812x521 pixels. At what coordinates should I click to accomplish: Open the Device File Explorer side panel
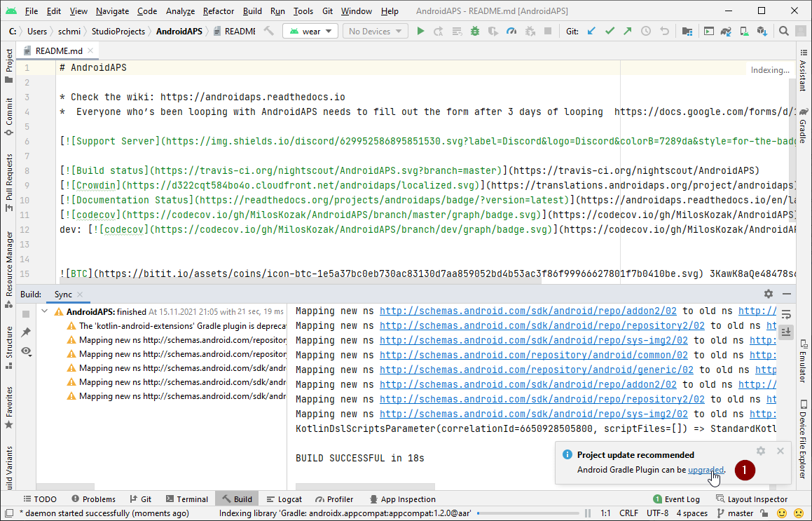coord(803,440)
